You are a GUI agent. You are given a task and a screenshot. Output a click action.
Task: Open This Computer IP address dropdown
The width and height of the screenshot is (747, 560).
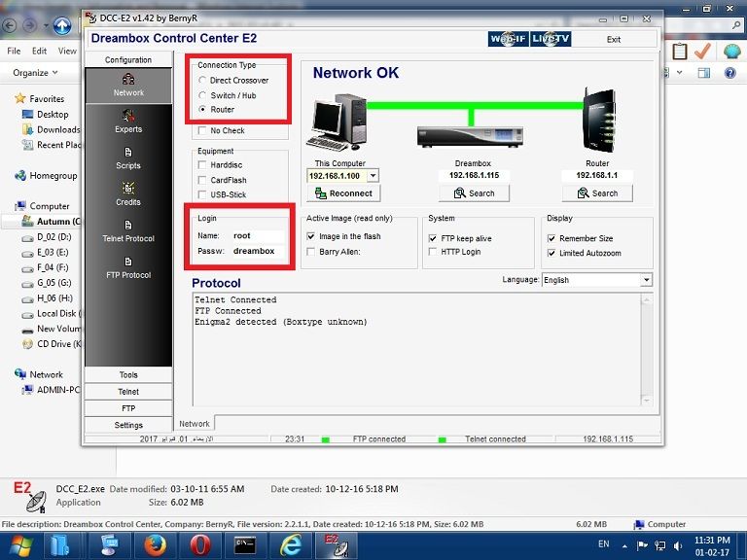tap(373, 176)
